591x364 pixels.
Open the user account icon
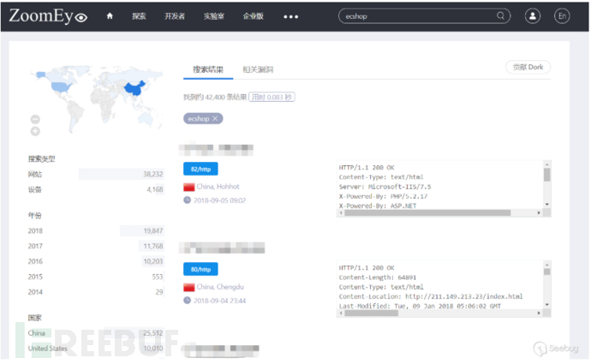(532, 16)
